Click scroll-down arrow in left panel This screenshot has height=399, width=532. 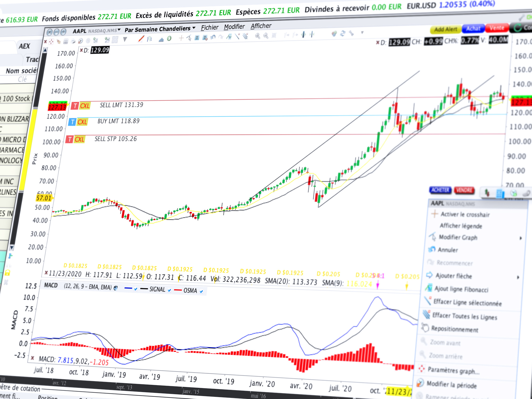11,248
